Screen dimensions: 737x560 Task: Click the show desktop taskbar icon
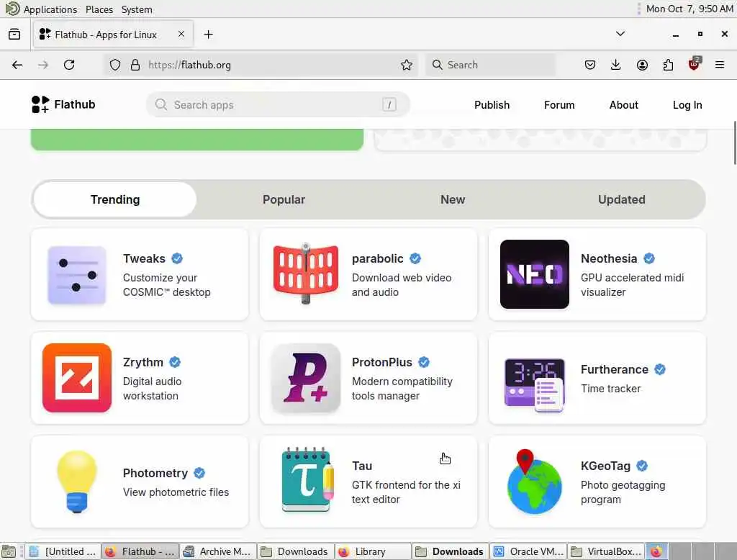[9, 551]
